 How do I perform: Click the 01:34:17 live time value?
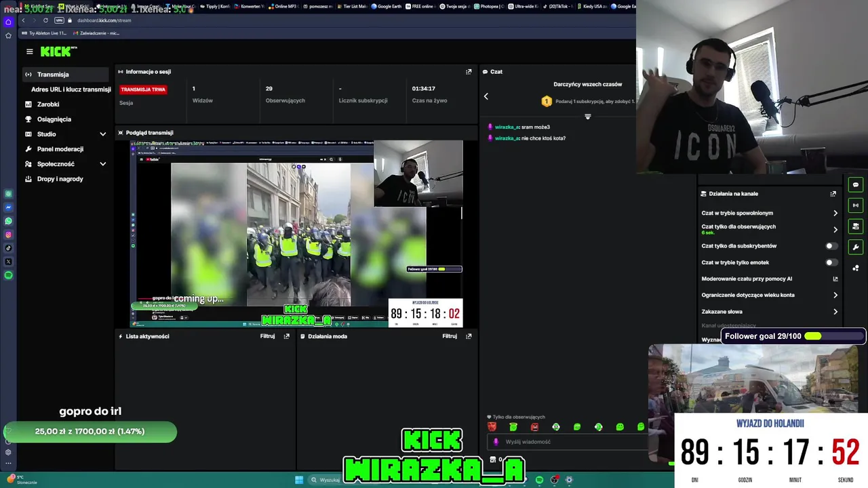[x=424, y=89]
